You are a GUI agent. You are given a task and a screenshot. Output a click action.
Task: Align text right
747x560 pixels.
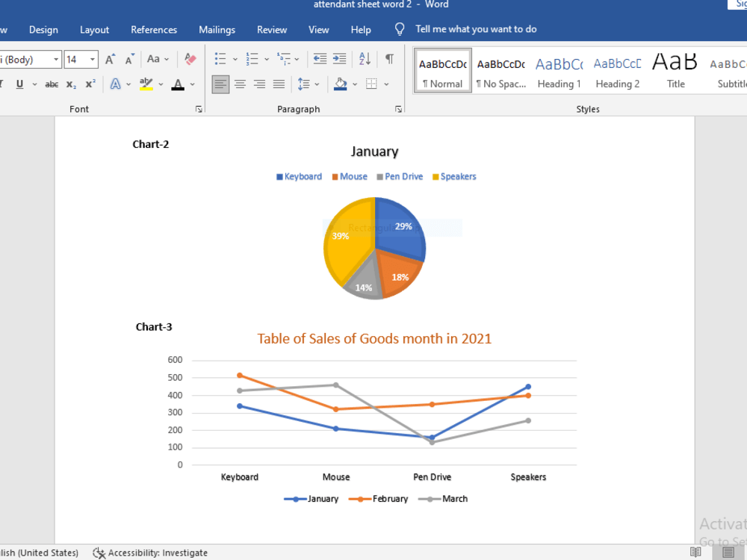260,84
